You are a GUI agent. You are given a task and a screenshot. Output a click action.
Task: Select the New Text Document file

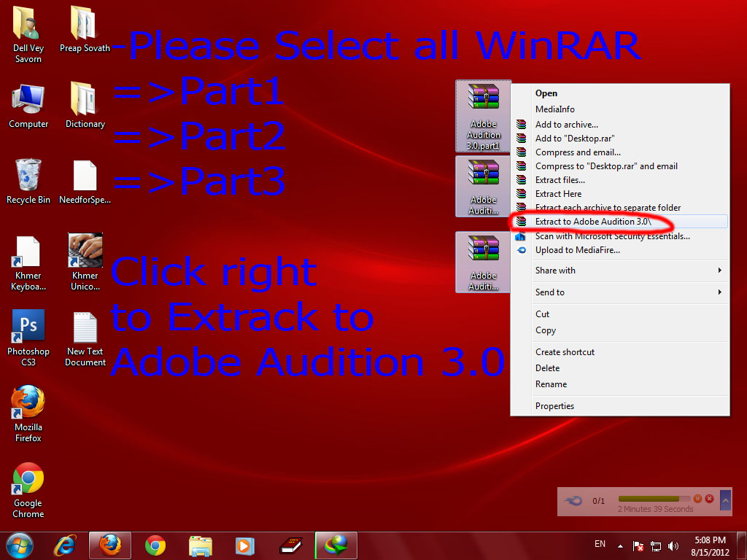(85, 339)
